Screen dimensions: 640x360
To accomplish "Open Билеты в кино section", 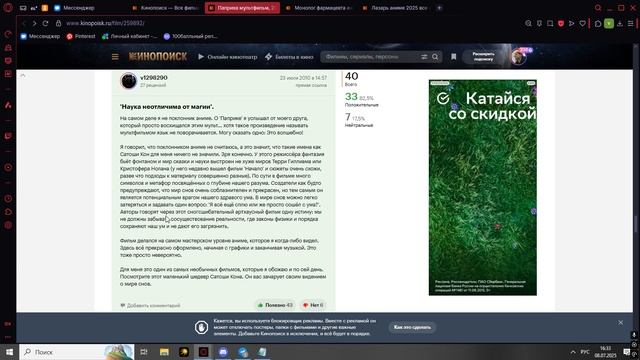I will (289, 57).
